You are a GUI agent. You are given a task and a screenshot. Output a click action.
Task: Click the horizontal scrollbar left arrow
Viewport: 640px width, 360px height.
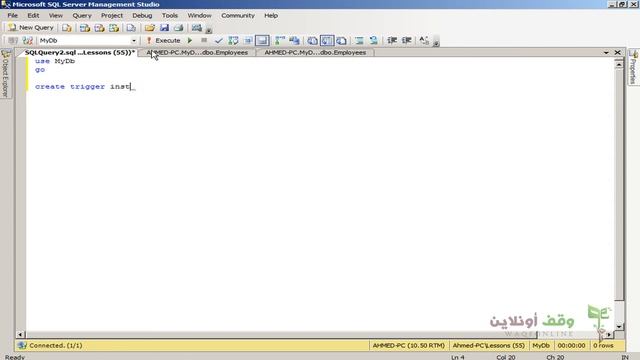(20, 334)
